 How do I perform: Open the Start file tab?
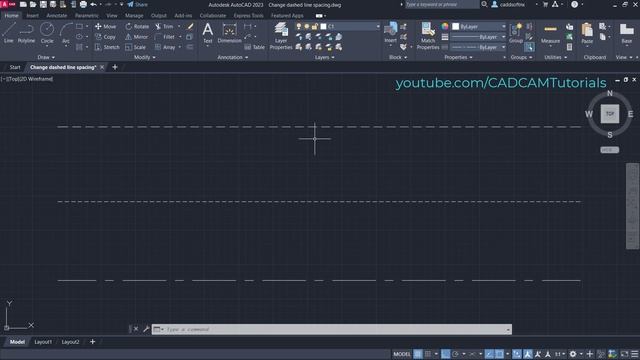(15, 67)
